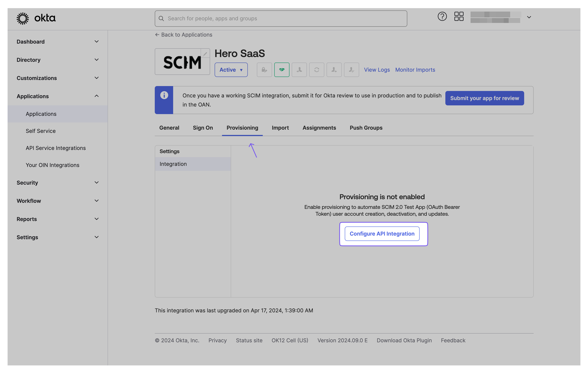Screen dimensions: 588x373
Task: Click the sync refresh status icon
Action: pos(317,70)
